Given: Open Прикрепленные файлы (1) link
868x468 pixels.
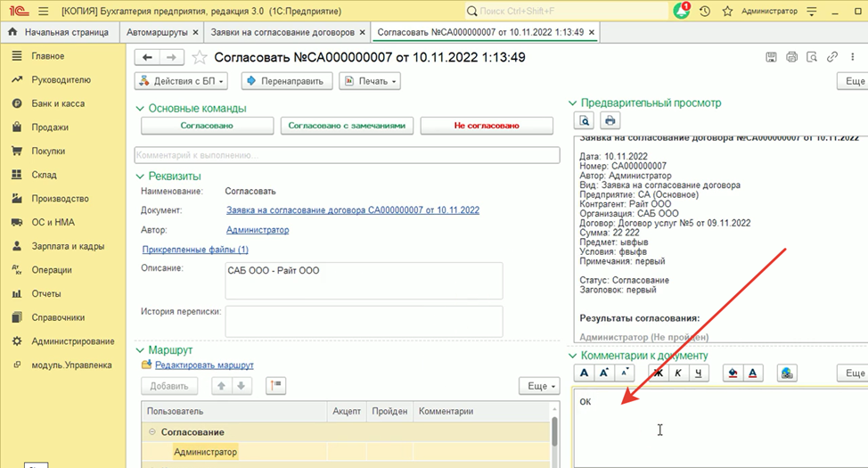Looking at the screenshot, I should 195,250.
